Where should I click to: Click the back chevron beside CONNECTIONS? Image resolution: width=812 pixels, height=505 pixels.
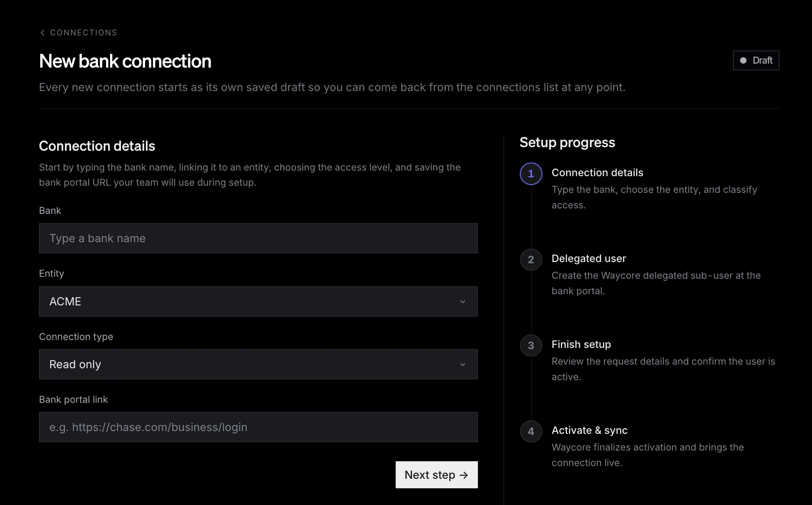(43, 33)
